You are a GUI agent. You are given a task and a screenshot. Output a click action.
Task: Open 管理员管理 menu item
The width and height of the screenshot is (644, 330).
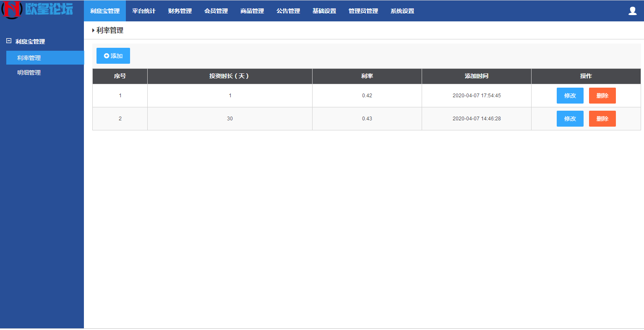point(363,11)
